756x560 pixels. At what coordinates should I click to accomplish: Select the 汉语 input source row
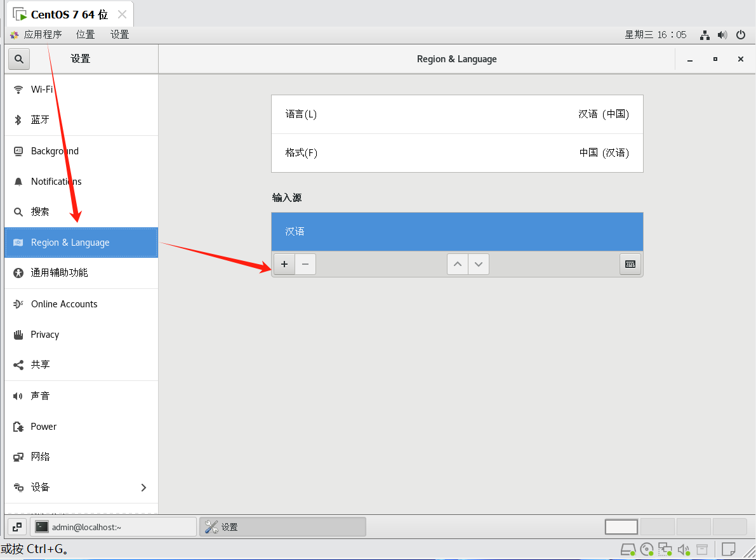tap(457, 232)
